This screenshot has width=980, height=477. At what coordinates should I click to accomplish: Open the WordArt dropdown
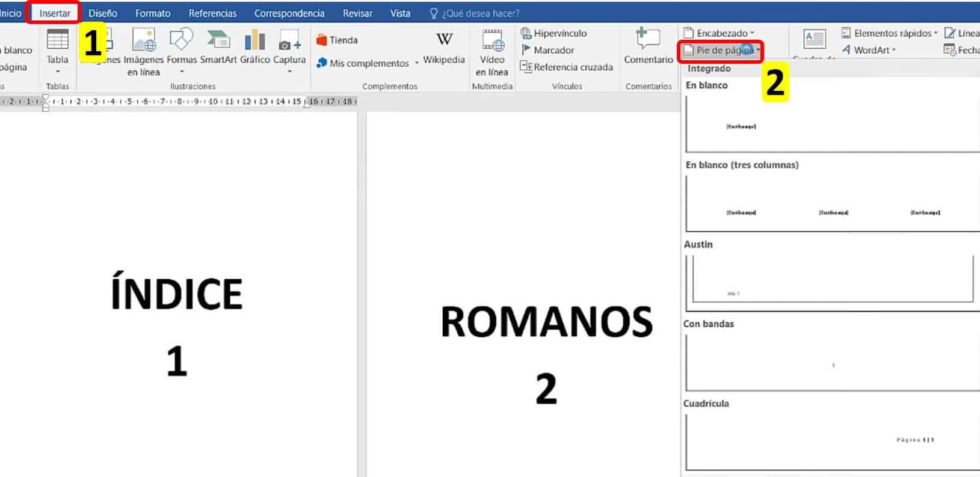[869, 50]
